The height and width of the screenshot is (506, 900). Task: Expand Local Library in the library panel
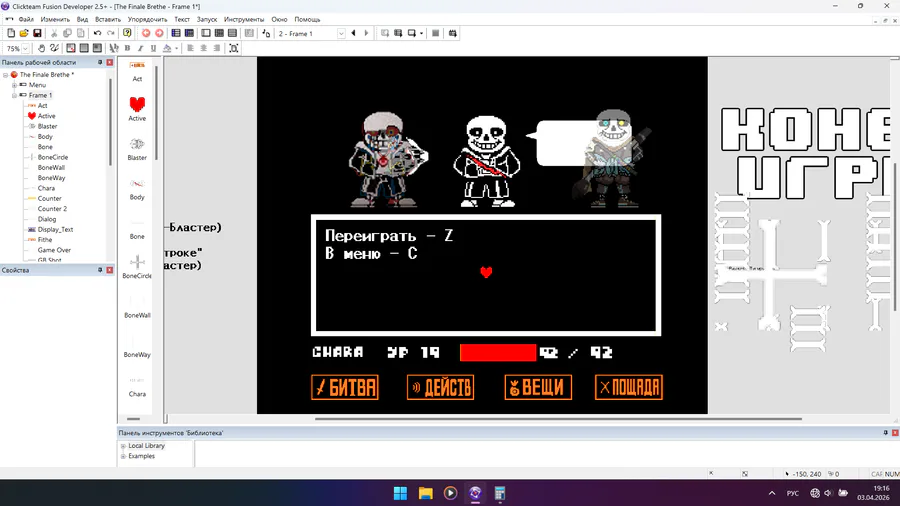pos(123,446)
